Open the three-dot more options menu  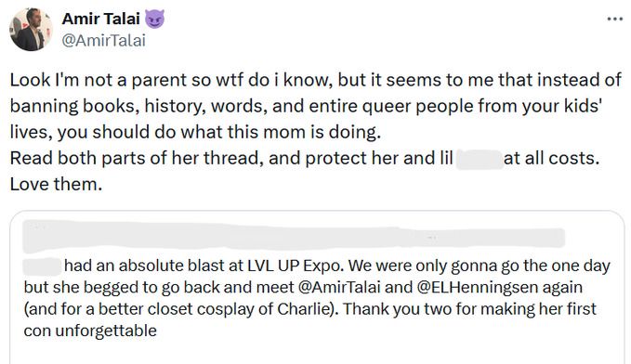tap(615, 19)
